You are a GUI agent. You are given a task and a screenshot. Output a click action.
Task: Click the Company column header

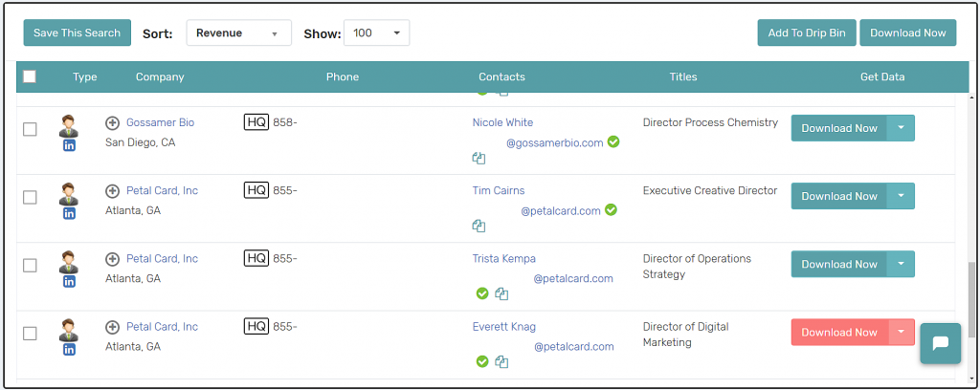pos(160,77)
